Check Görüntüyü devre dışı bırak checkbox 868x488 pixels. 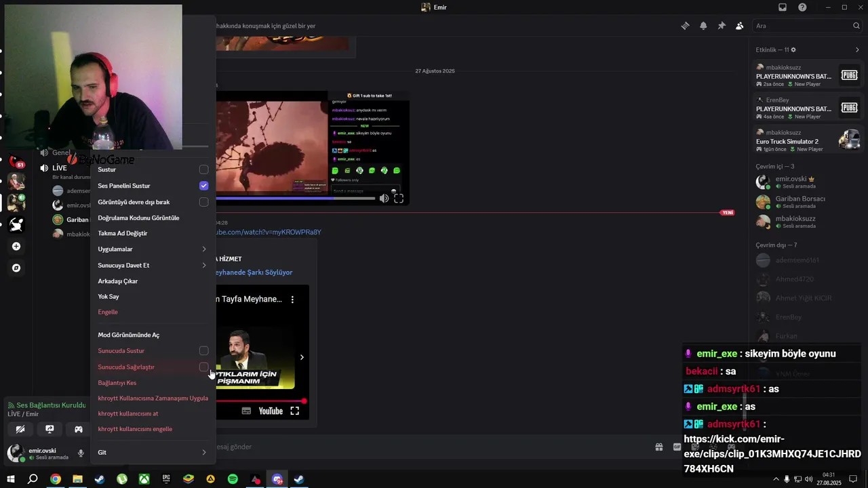click(x=203, y=202)
